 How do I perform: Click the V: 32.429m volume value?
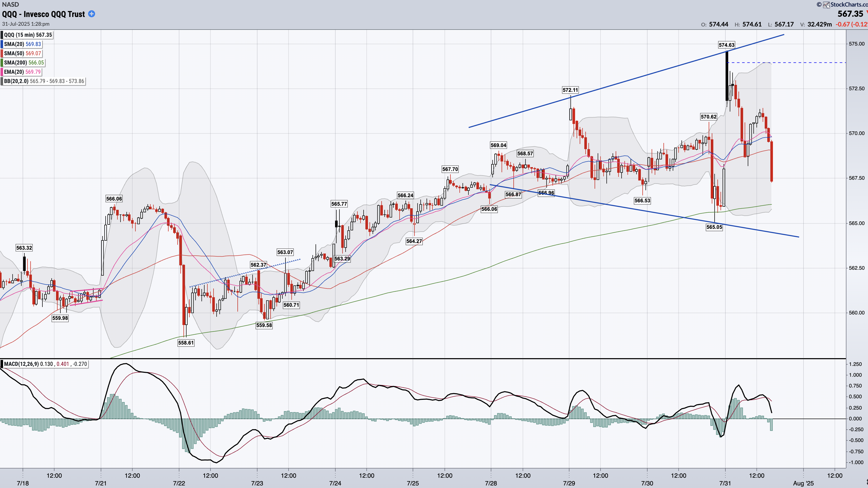(x=816, y=24)
